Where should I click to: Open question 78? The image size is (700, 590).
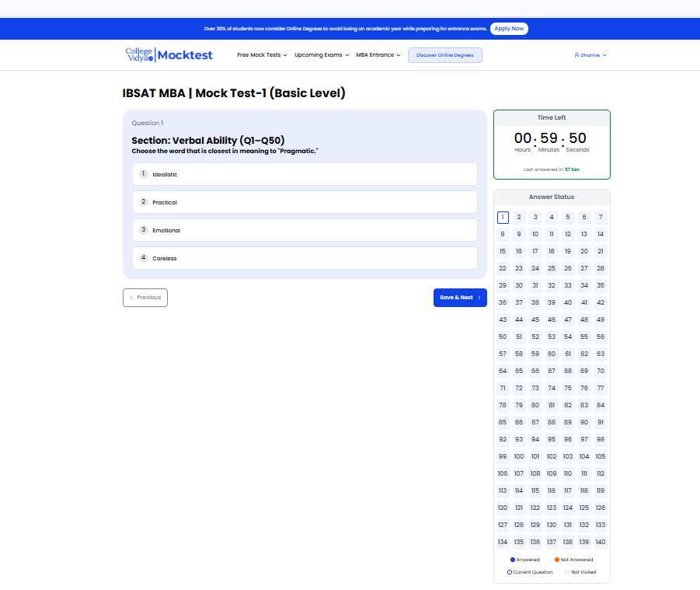click(x=503, y=406)
